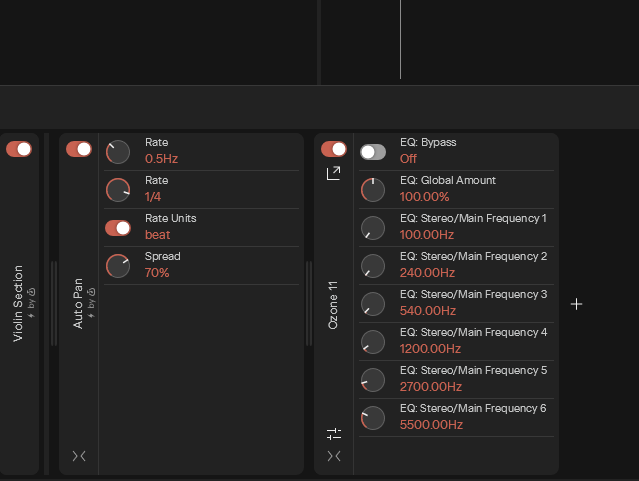This screenshot has width=639, height=481.
Task: Select the 100.00Hz frequency value
Action: click(427, 234)
